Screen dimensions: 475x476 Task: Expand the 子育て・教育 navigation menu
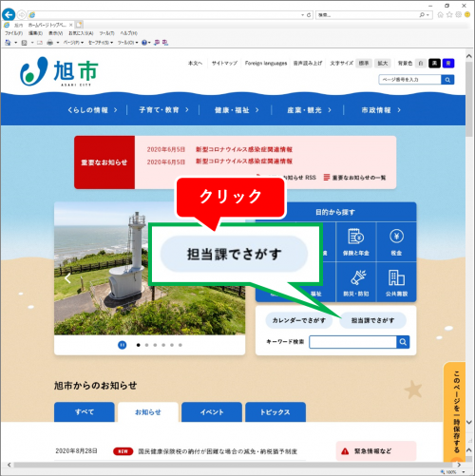point(163,110)
